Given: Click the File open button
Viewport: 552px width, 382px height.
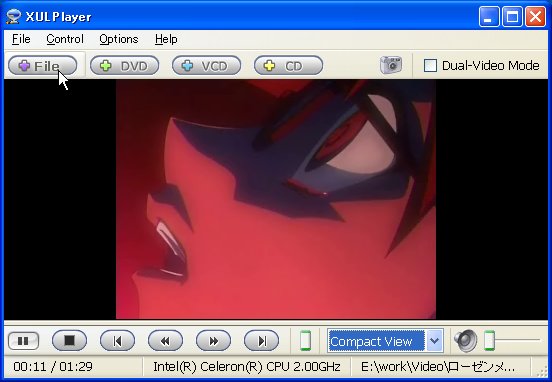Looking at the screenshot, I should [x=42, y=65].
